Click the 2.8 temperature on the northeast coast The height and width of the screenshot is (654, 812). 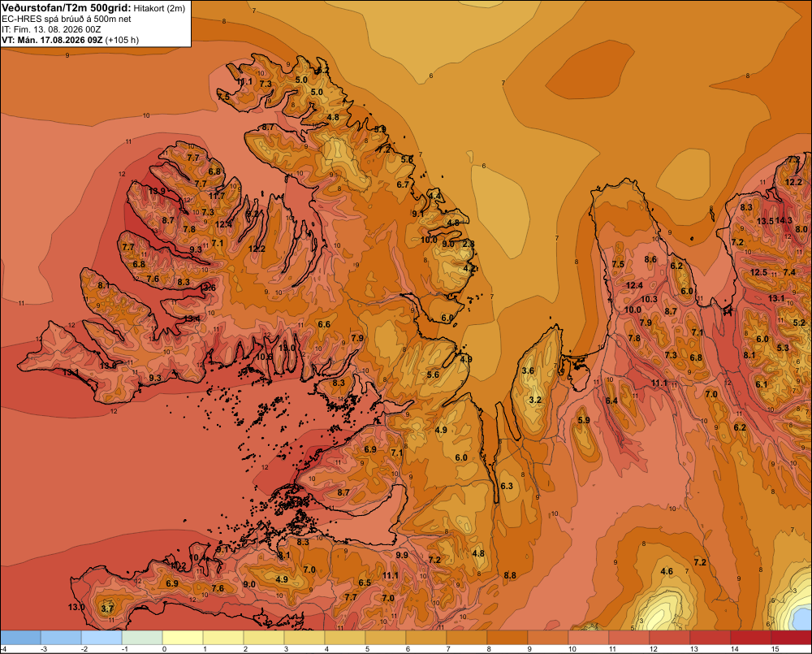(x=469, y=244)
